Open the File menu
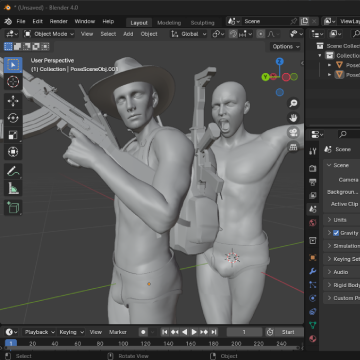The image size is (360, 360). point(21,21)
